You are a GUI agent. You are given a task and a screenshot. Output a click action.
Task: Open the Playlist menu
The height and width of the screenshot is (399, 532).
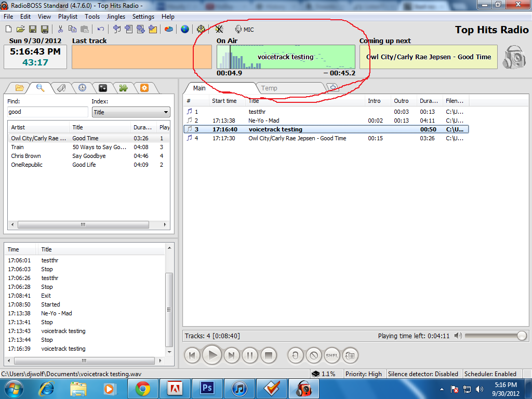[68, 17]
